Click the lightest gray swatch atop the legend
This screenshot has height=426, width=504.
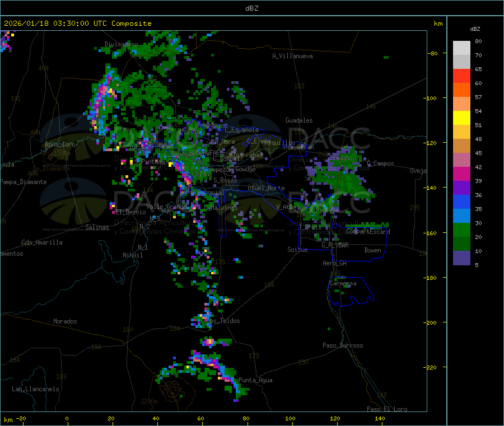(461, 48)
